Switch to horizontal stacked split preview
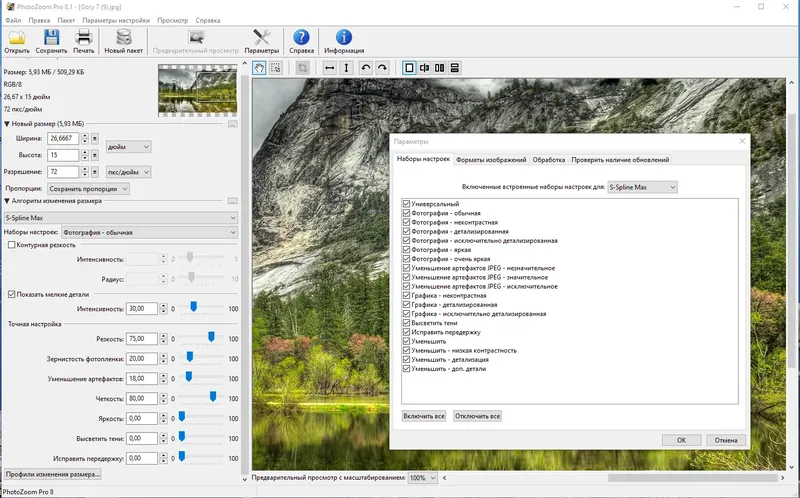This screenshot has height=498, width=800. [455, 68]
